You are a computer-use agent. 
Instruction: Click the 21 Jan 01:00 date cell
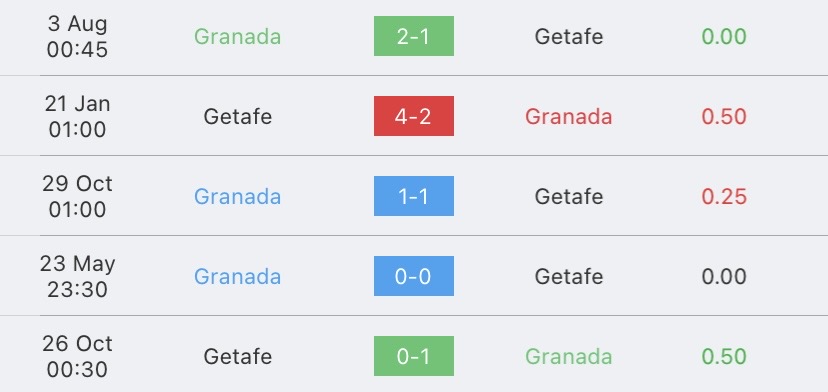(x=77, y=116)
